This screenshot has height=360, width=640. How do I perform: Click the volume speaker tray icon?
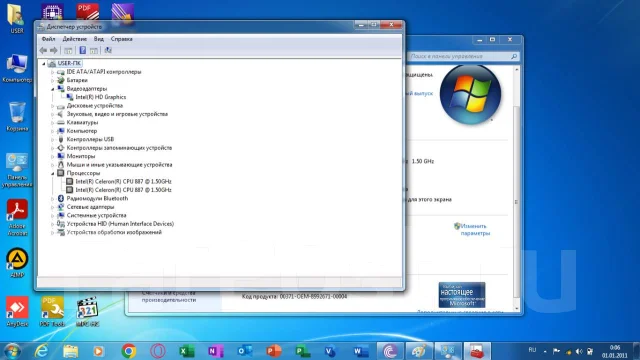(579, 351)
